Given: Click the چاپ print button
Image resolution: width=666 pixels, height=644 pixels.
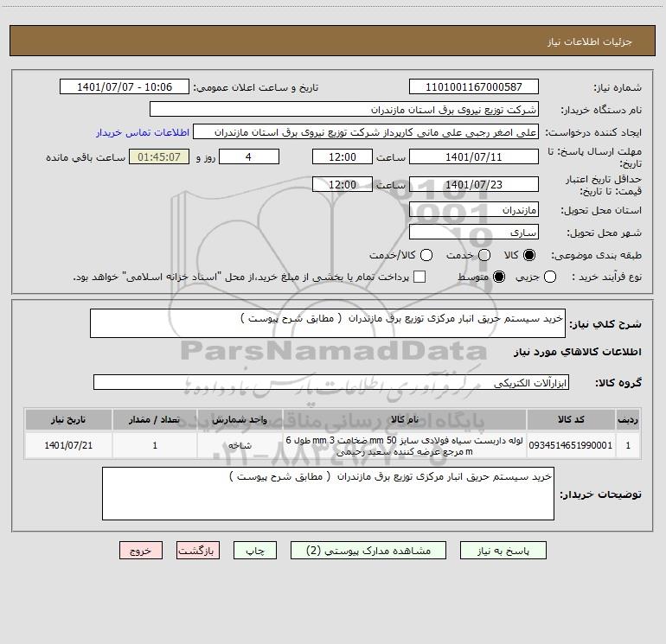Looking at the screenshot, I should click(x=255, y=550).
